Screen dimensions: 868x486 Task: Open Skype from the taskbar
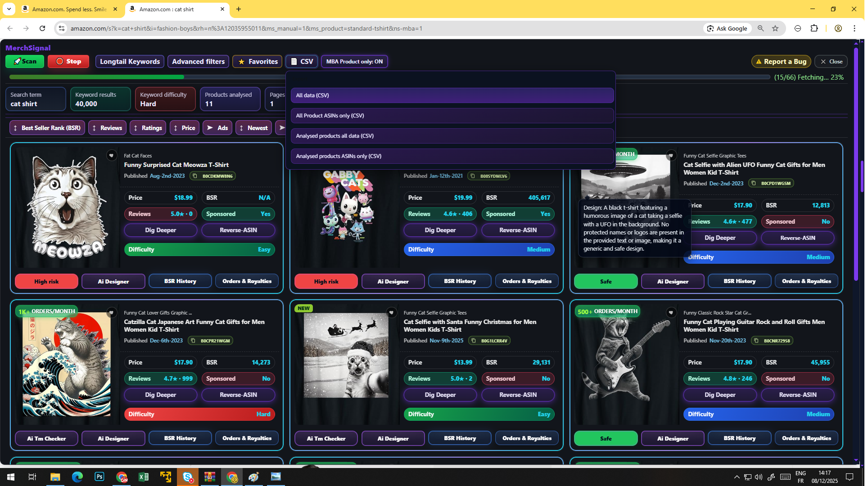[188, 477]
